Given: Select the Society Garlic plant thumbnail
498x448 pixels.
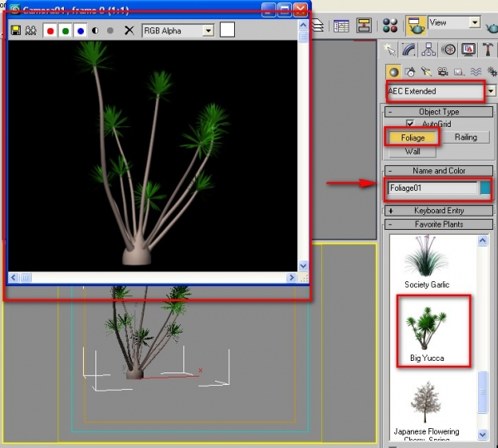Looking at the screenshot, I should pos(427,262).
